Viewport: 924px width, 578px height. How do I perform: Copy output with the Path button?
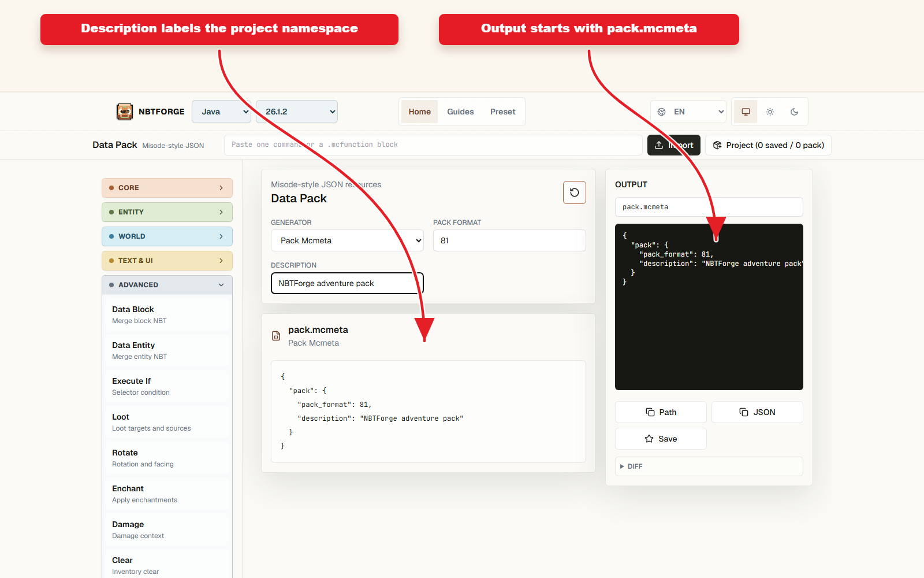(661, 412)
